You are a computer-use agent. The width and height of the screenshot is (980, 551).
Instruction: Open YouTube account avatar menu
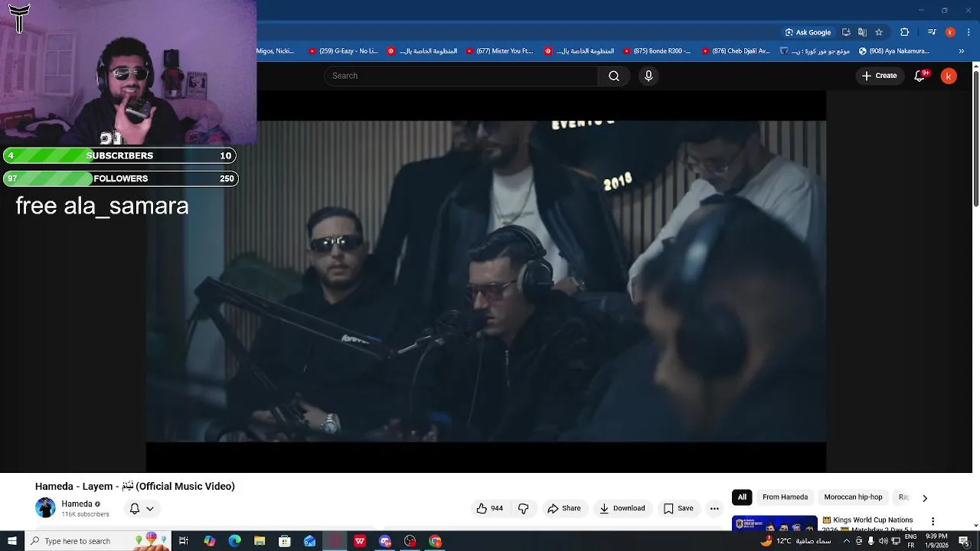coord(949,76)
